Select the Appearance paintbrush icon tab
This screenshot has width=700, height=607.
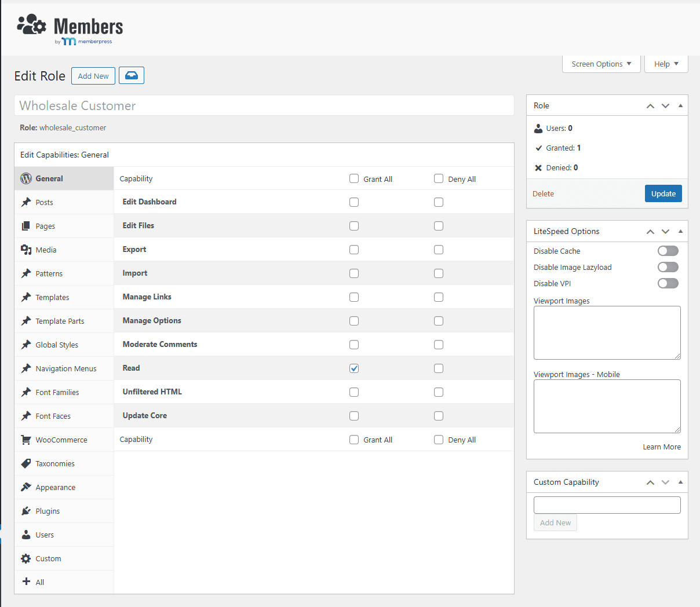[x=26, y=487]
